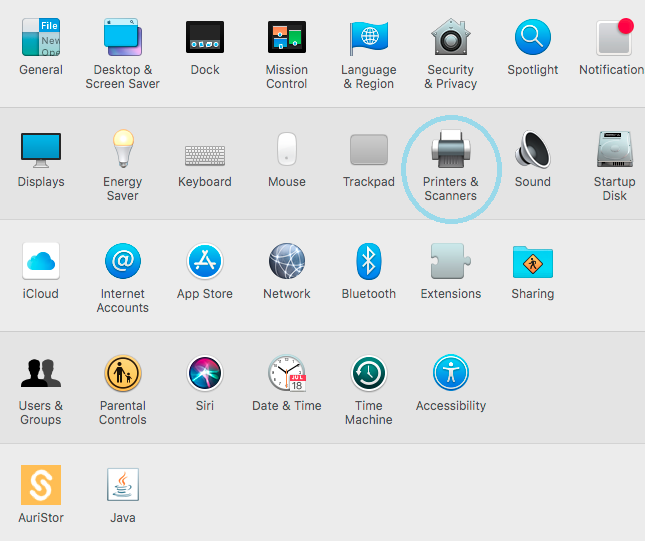Open Printers & Scanners preferences
The width and height of the screenshot is (645, 541).
[450, 151]
